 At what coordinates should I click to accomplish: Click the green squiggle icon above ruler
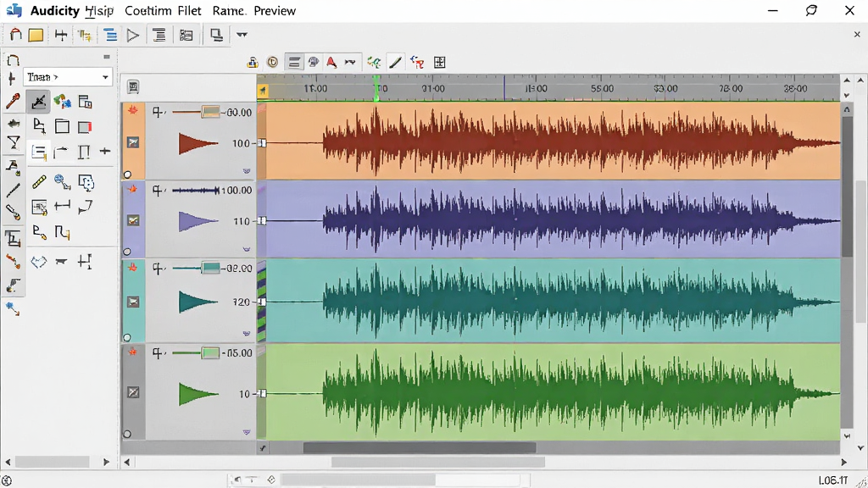374,63
